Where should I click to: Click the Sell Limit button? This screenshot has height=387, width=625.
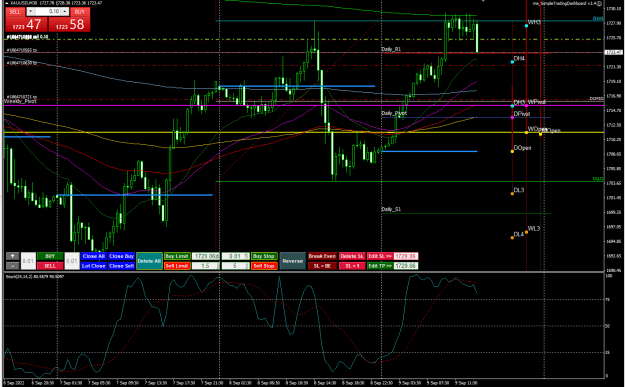coord(177,266)
